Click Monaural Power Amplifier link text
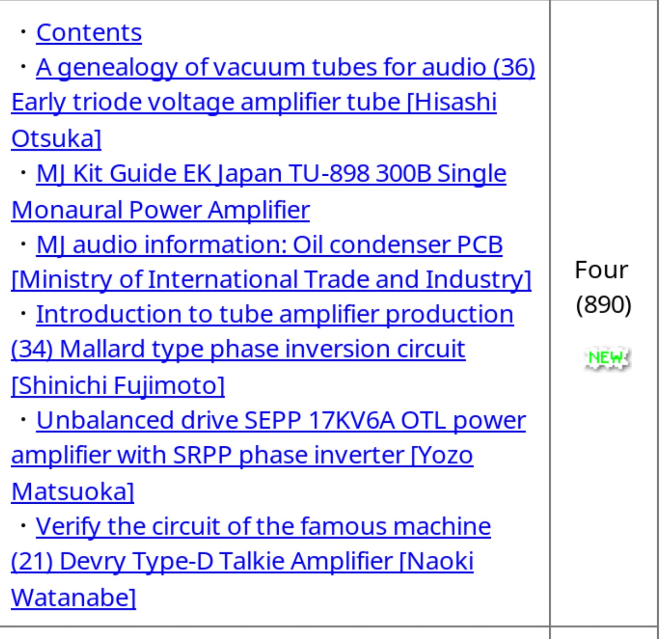 pos(161,210)
